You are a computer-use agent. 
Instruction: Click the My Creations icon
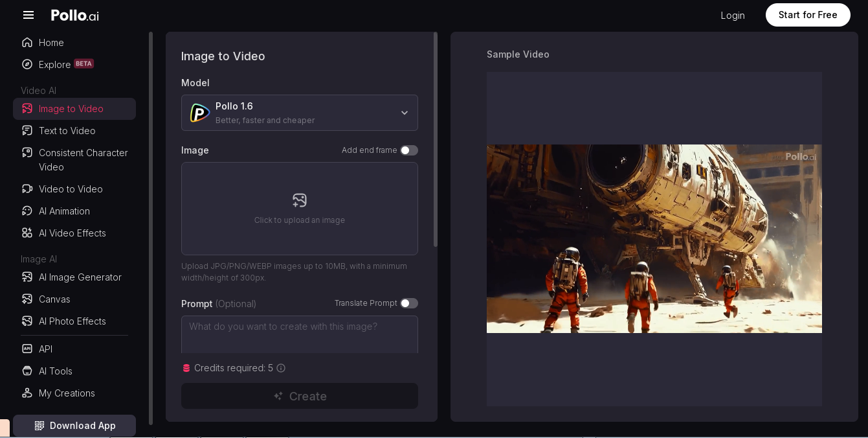click(x=27, y=393)
